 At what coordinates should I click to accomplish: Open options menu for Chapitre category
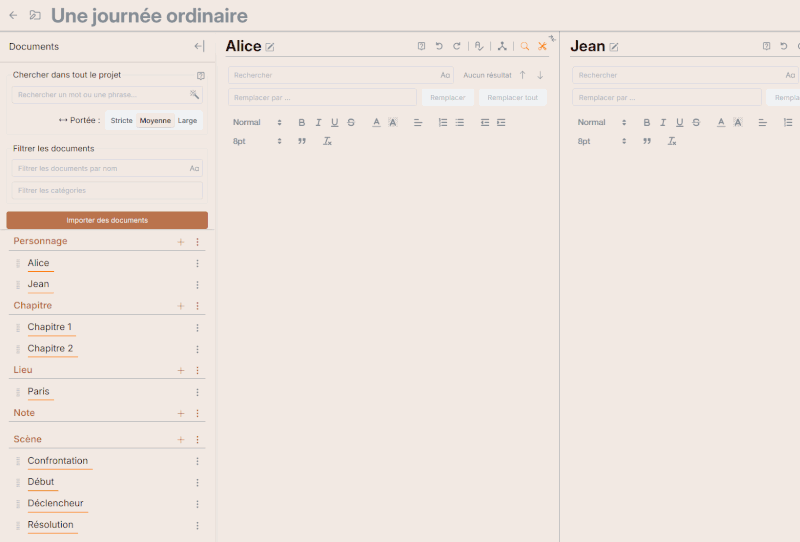(x=197, y=306)
